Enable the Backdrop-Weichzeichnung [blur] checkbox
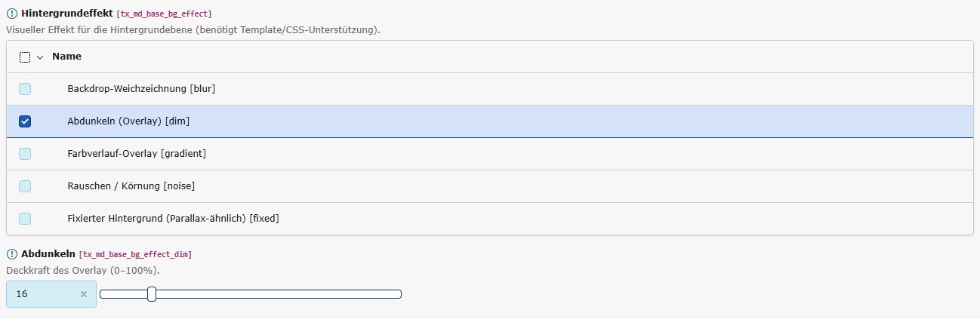Image resolution: width=980 pixels, height=319 pixels. [x=25, y=89]
